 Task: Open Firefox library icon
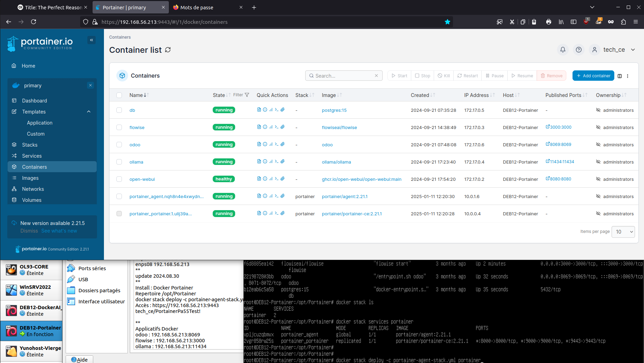click(561, 22)
